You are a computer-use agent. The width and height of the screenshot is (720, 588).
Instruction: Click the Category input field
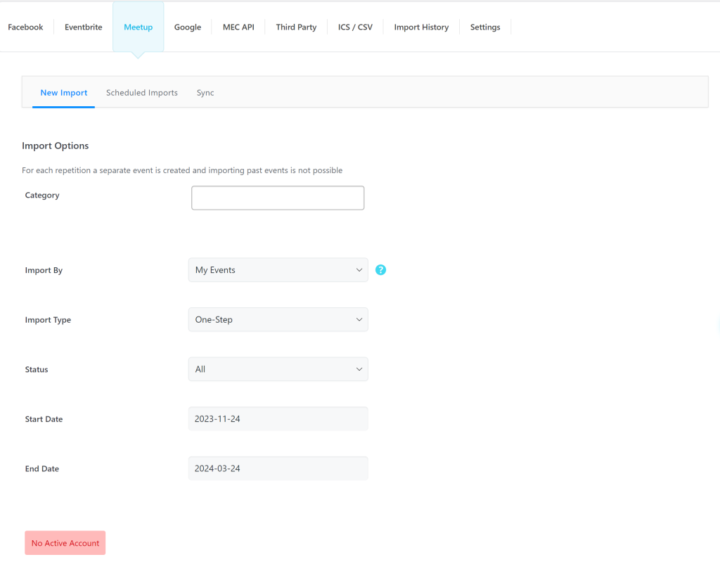point(278,198)
